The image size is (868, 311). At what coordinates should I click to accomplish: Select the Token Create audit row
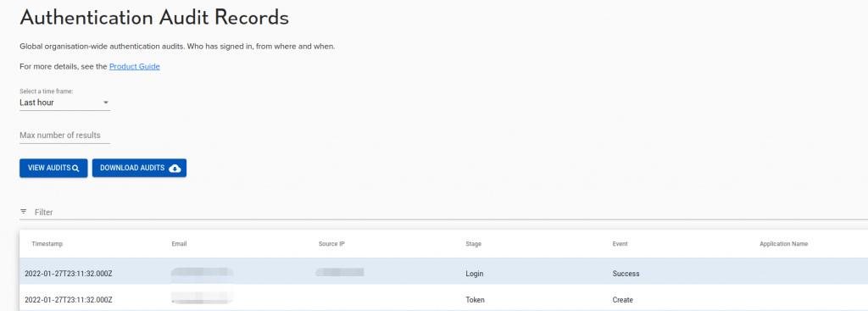[x=443, y=299]
